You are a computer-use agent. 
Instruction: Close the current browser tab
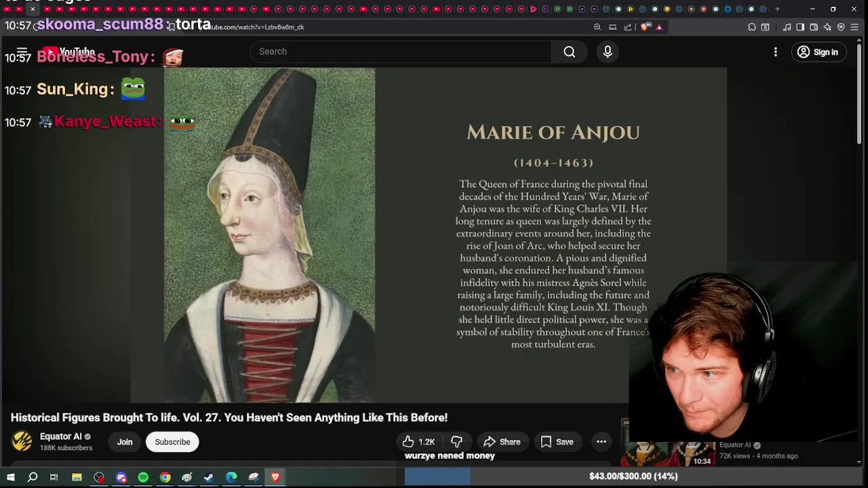[33, 9]
